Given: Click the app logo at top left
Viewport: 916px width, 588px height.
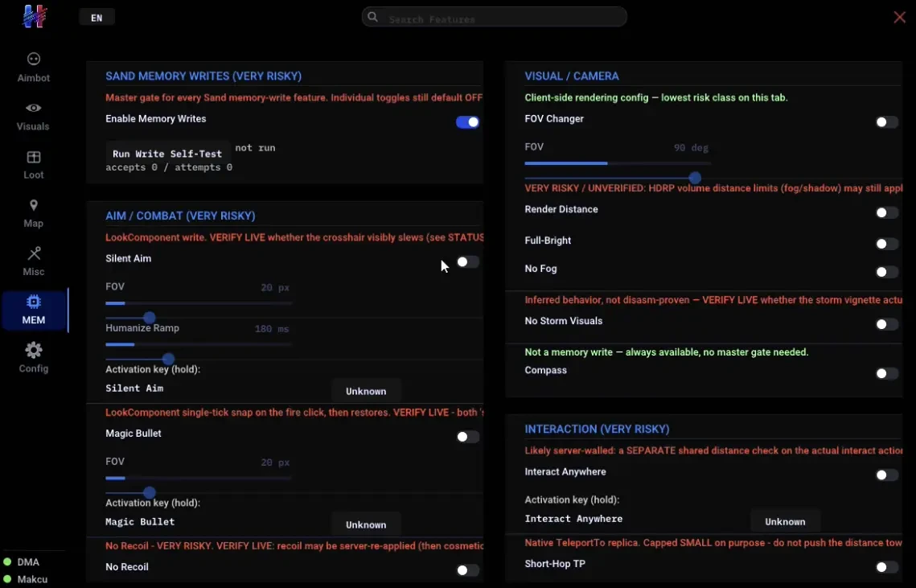Looking at the screenshot, I should click(x=35, y=16).
